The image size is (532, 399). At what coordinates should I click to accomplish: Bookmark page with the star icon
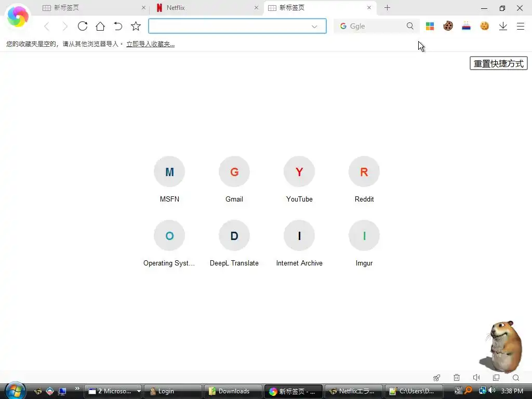point(136,26)
